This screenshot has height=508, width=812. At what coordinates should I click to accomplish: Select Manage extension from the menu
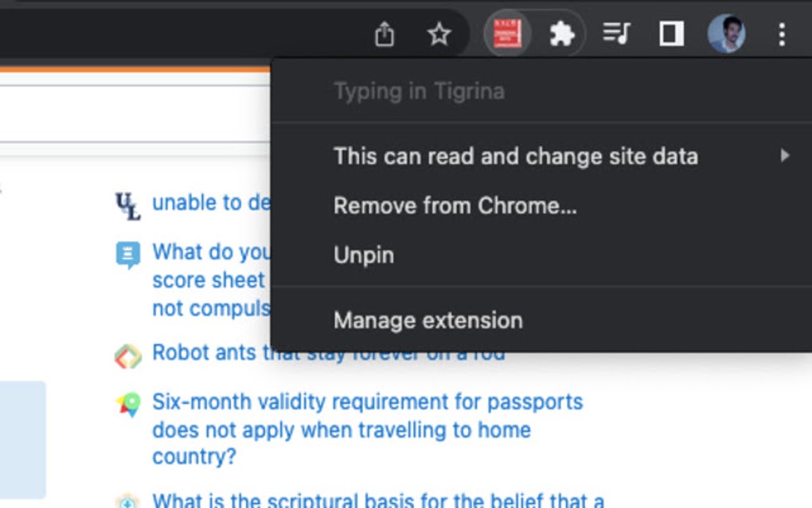(x=427, y=320)
